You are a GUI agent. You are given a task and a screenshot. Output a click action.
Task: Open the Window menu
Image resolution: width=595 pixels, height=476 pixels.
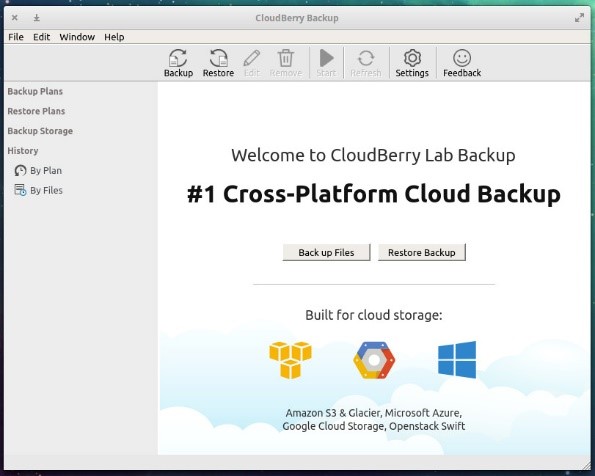[77, 37]
